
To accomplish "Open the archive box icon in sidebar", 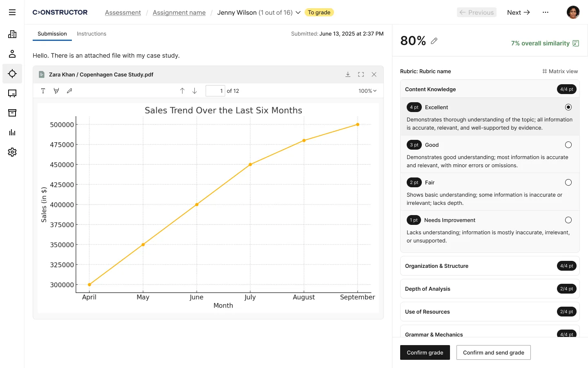I will [12, 113].
